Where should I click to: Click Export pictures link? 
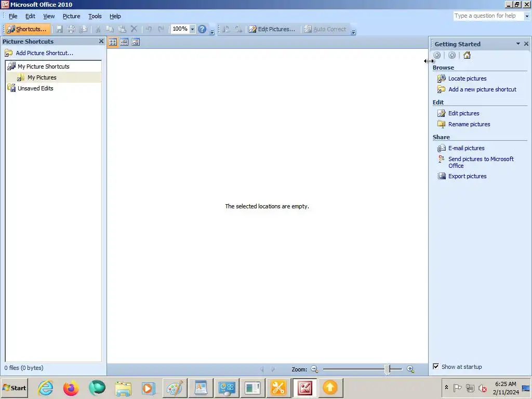click(x=467, y=176)
